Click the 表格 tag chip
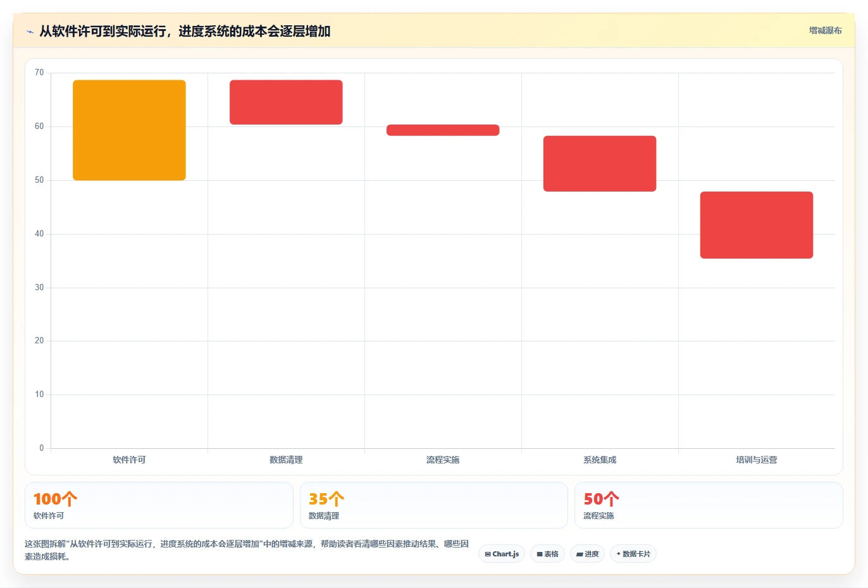 coord(548,554)
